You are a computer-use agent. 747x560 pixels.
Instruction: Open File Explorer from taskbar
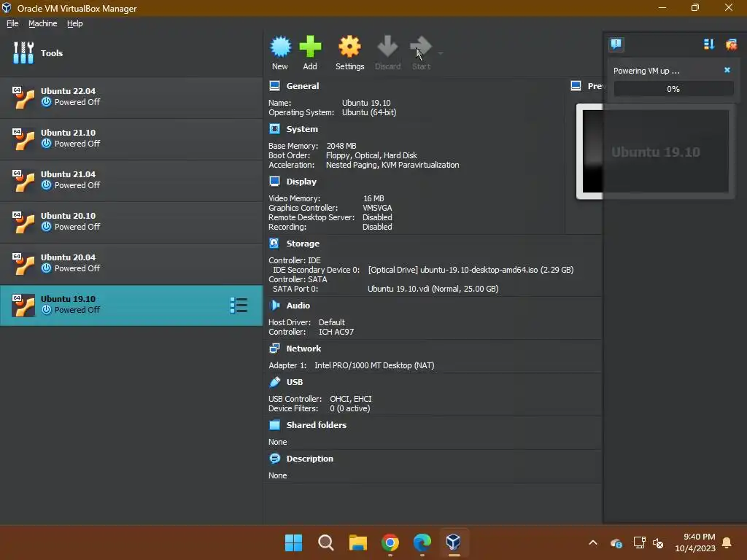tap(357, 542)
